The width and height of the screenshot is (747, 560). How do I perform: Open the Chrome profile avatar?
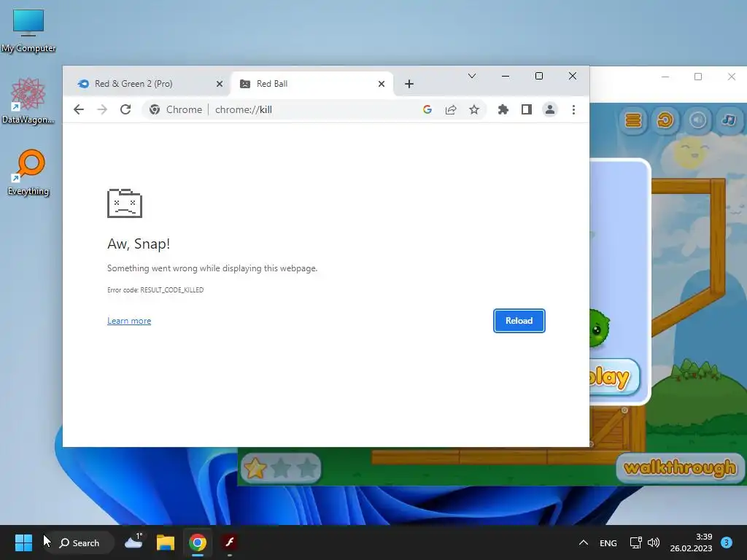tap(550, 109)
